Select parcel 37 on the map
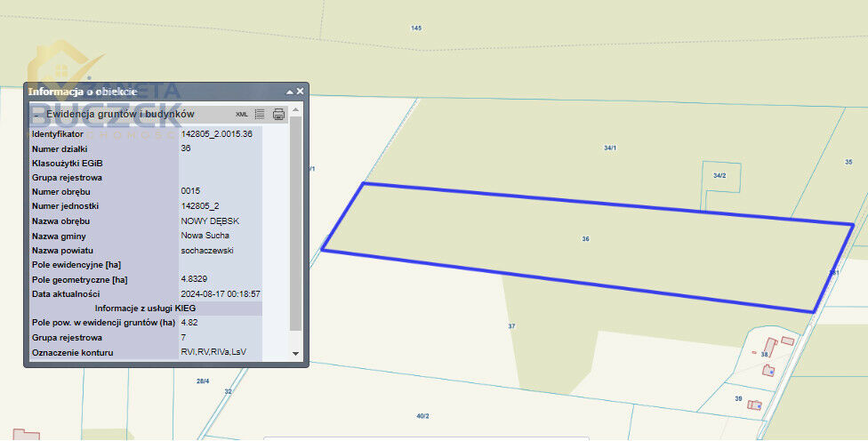 pyautogui.click(x=511, y=326)
